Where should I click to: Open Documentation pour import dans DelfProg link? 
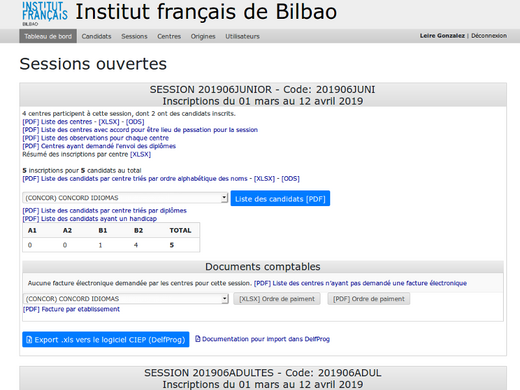pyautogui.click(x=266, y=339)
